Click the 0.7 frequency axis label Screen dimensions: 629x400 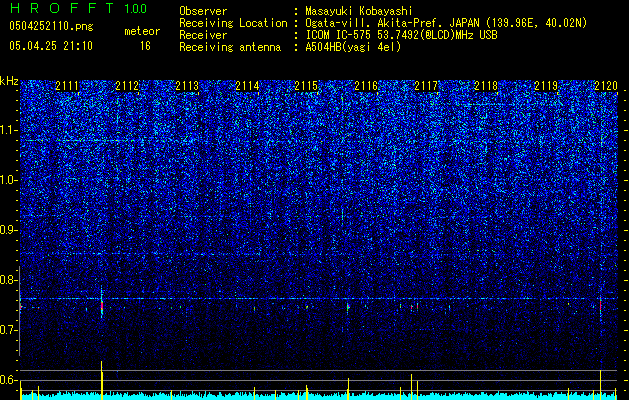(x=8, y=330)
